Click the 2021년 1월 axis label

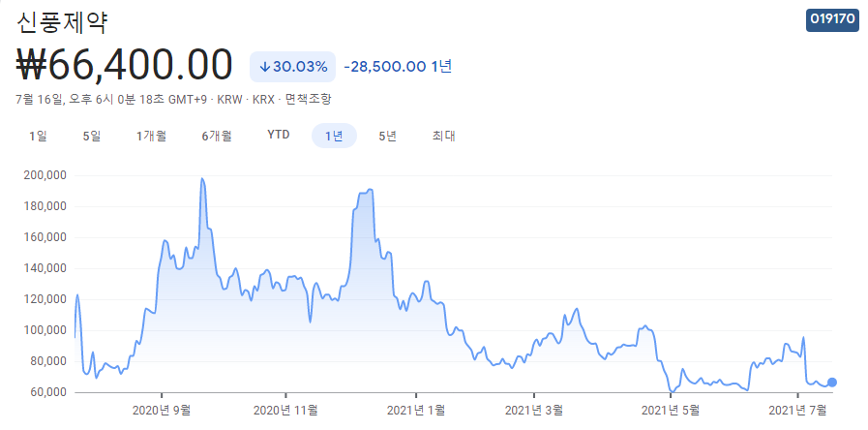[x=416, y=410]
